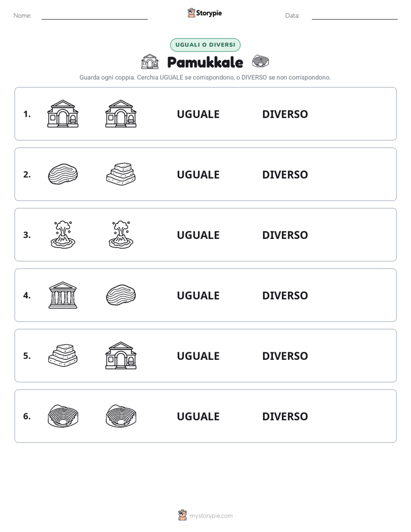Open the mystorypie.com footer link

point(211,516)
